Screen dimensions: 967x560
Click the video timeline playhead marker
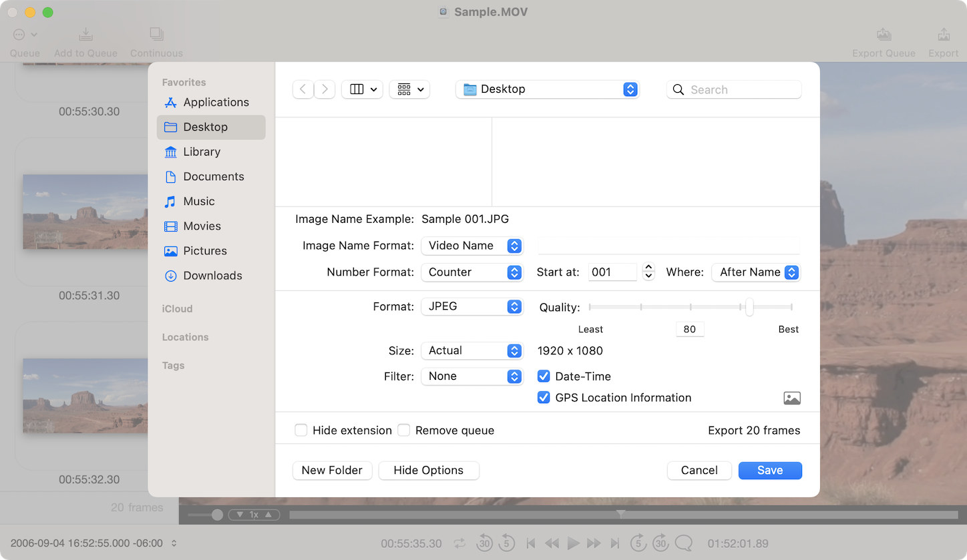pos(621,514)
